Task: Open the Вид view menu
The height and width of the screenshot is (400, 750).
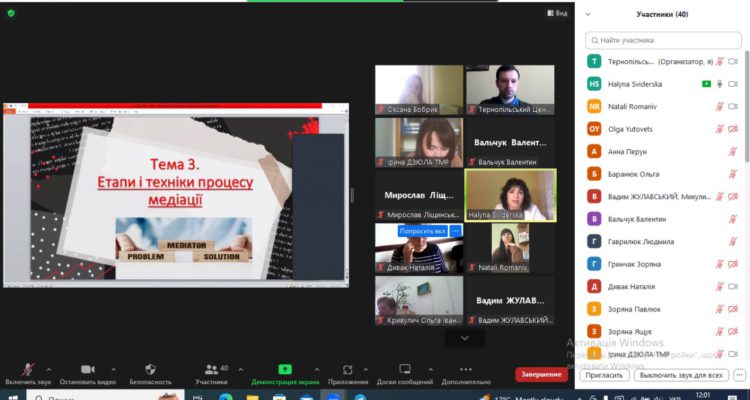Action: (x=557, y=13)
